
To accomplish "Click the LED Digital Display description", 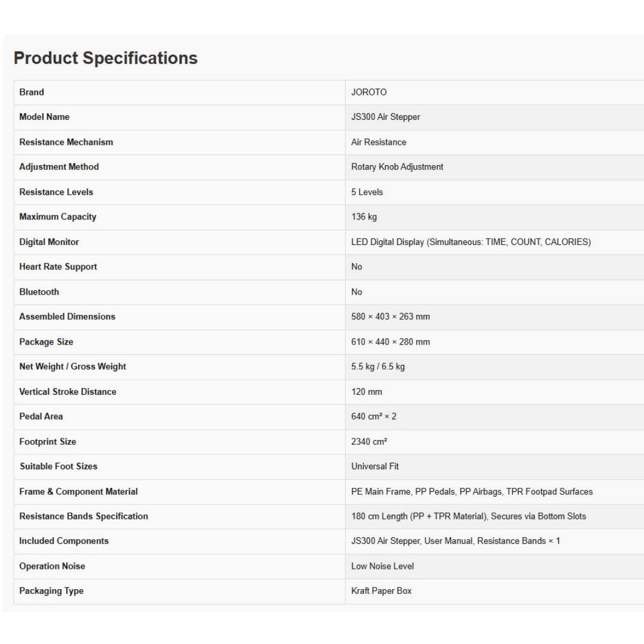I will tap(471, 242).
